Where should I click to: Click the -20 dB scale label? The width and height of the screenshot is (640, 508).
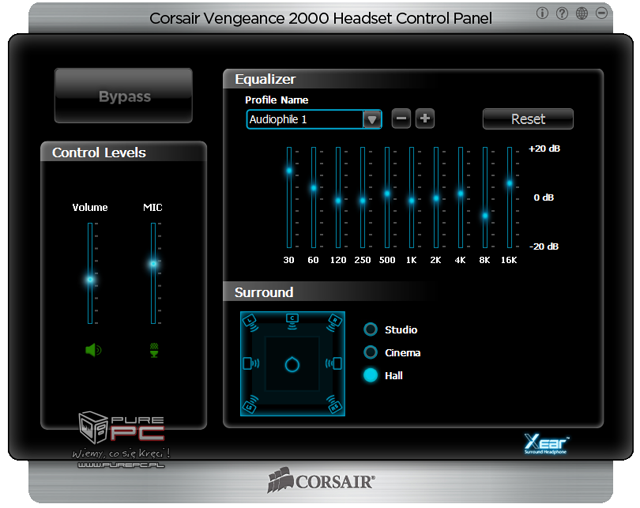pos(544,246)
